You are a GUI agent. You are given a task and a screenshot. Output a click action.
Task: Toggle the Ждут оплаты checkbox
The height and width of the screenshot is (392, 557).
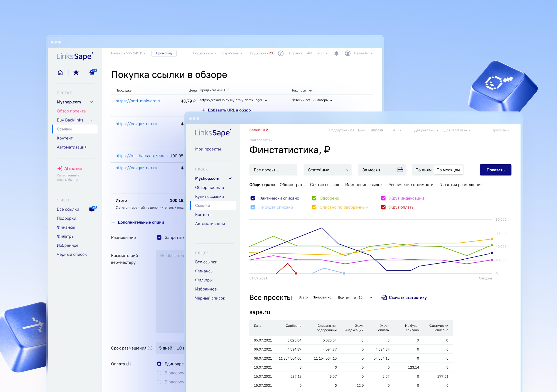(383, 207)
